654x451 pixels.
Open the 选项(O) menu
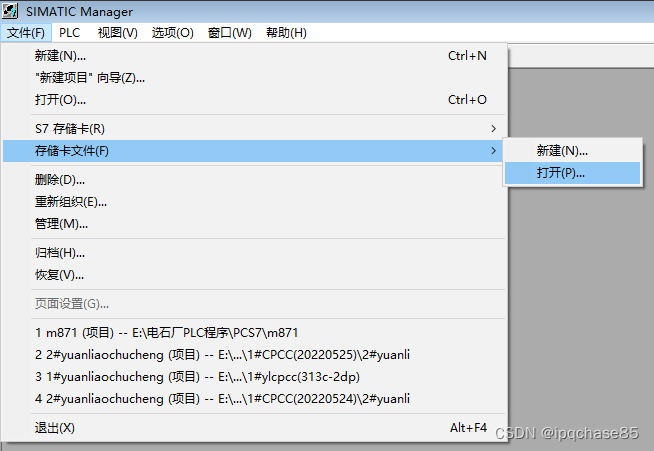click(172, 33)
